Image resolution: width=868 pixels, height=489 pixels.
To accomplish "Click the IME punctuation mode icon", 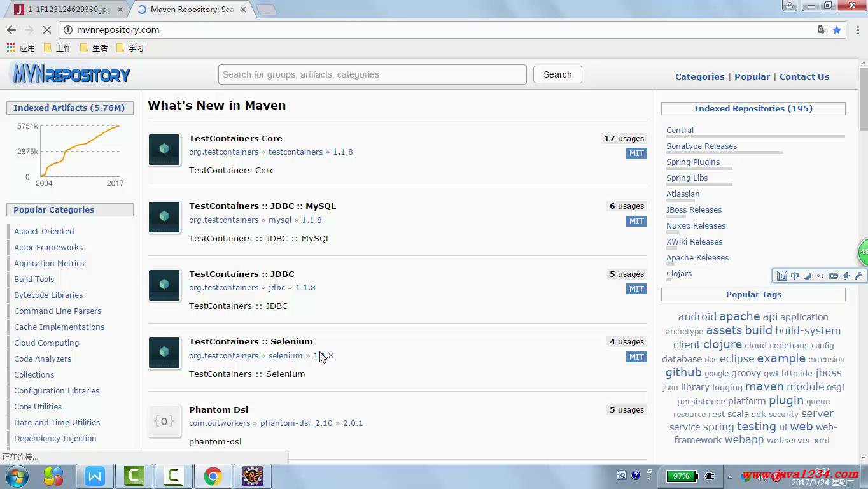I will [820, 276].
